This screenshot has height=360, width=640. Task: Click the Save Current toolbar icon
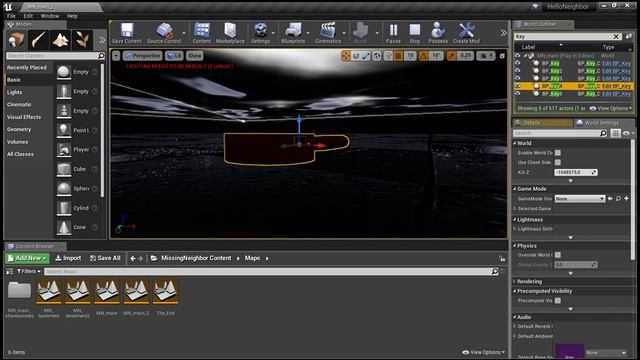pos(127,33)
